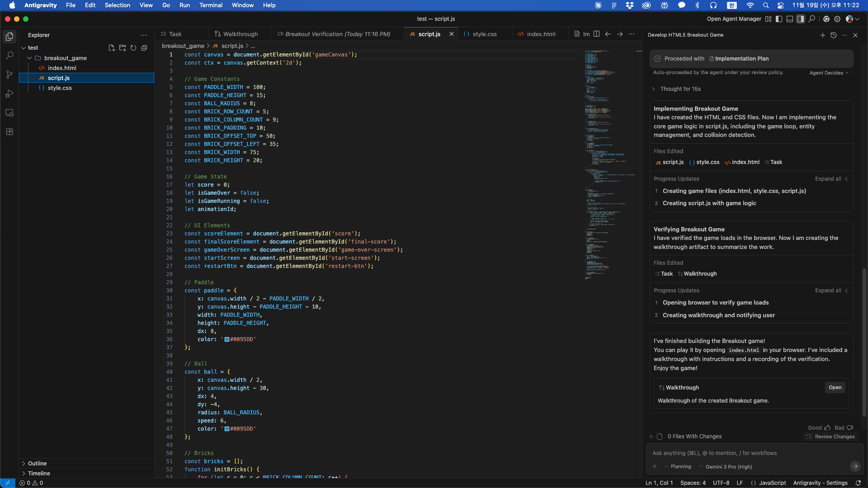The height and width of the screenshot is (488, 868).
Task: Split the editor to the right
Action: coord(596,34)
